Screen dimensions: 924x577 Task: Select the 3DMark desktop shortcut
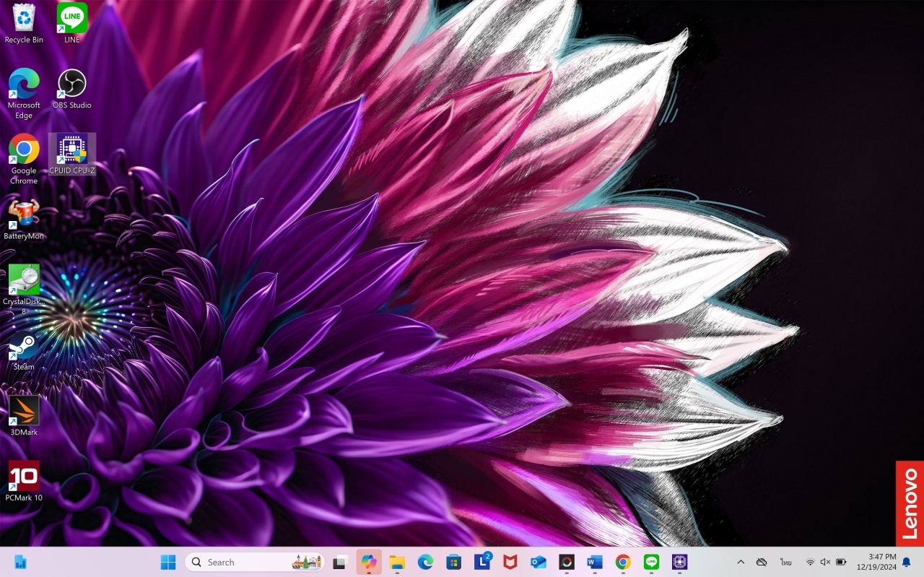[24, 416]
